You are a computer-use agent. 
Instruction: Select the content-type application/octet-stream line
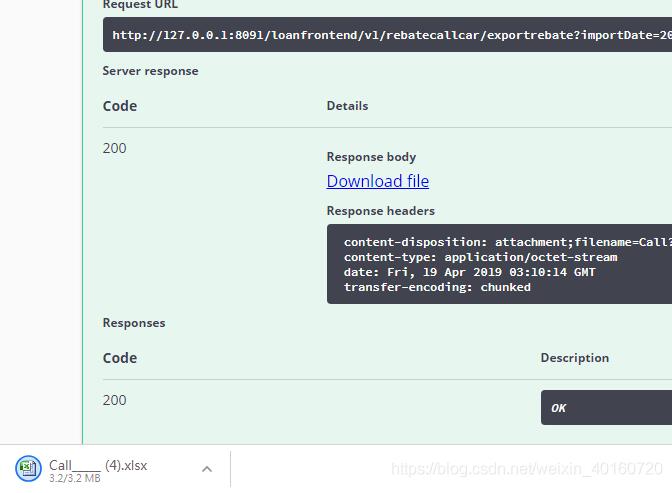(480, 257)
